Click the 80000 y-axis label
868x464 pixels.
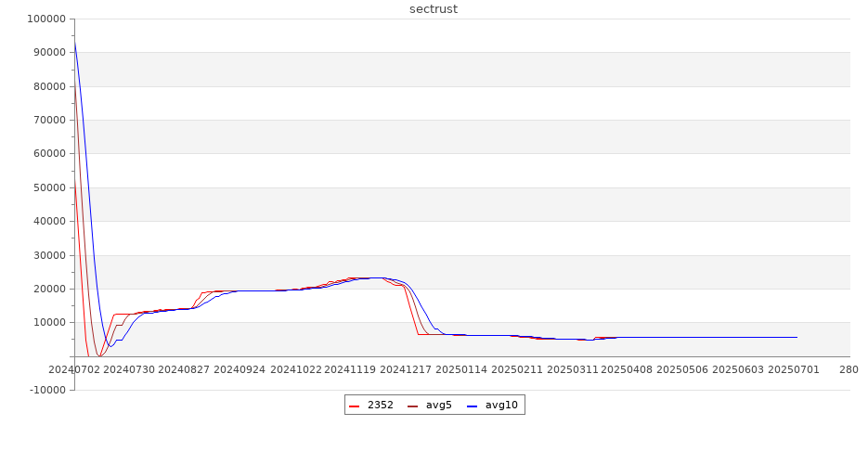pyautogui.click(x=49, y=86)
